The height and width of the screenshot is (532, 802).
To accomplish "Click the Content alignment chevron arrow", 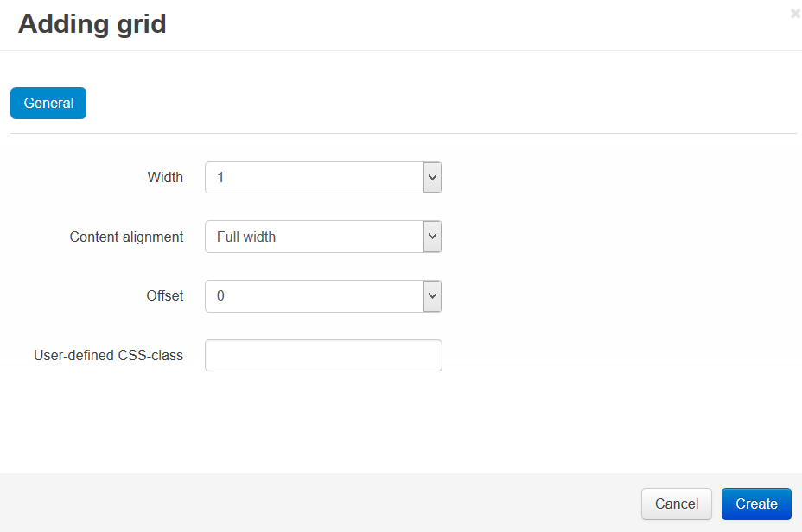I will 432,237.
